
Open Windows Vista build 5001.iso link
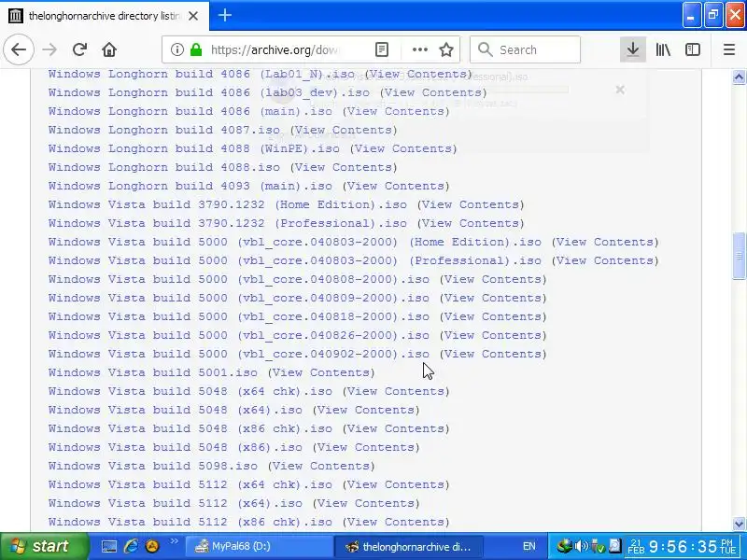coord(153,372)
